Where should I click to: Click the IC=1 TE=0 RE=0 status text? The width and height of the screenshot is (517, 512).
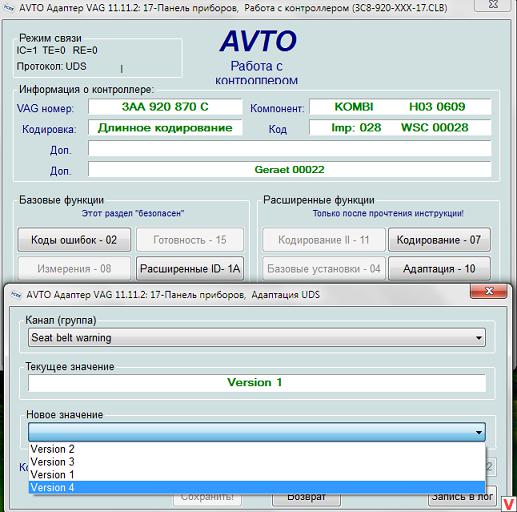pyautogui.click(x=57, y=50)
